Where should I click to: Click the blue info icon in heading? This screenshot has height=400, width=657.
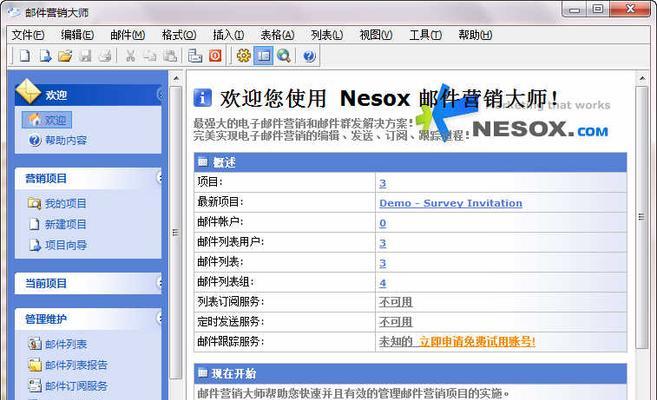(202, 98)
